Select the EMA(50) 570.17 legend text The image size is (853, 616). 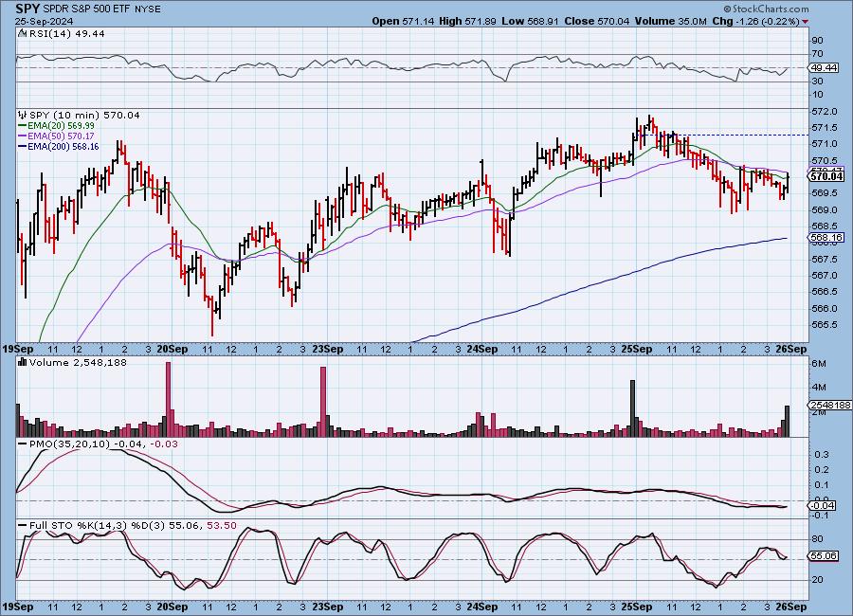[x=61, y=136]
